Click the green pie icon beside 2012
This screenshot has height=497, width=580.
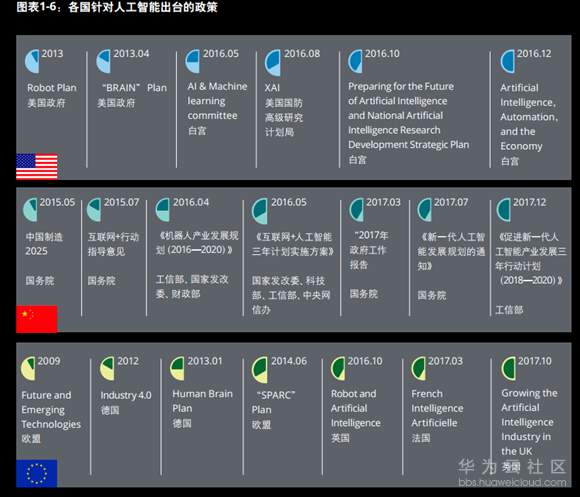coord(107,368)
